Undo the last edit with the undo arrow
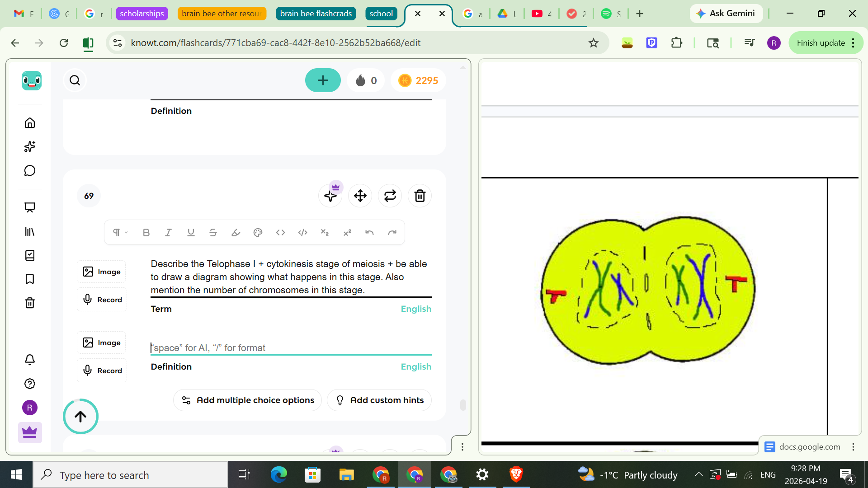 (370, 232)
